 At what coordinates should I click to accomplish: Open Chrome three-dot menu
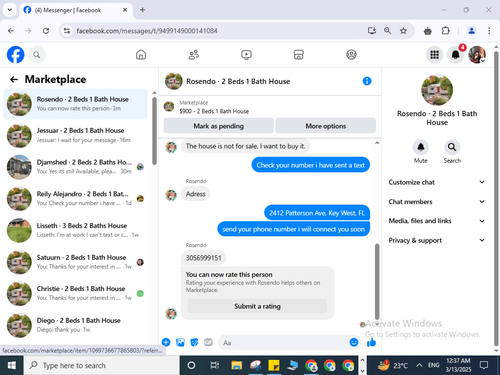pos(489,31)
